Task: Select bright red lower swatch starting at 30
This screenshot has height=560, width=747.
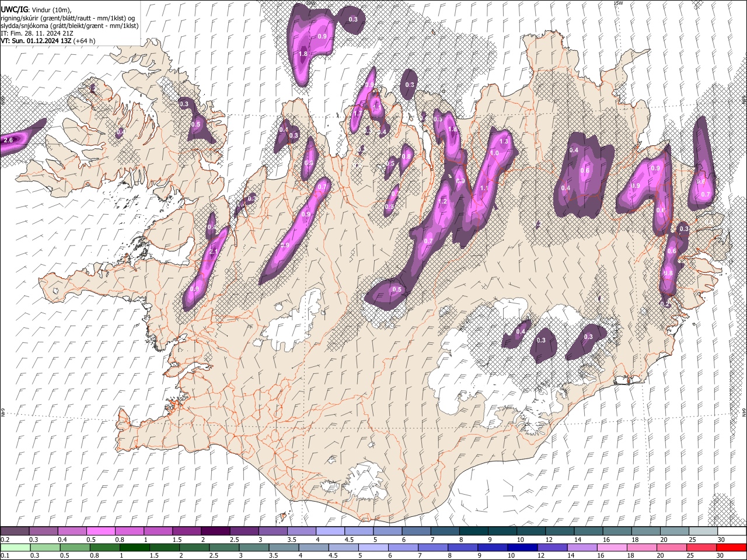Action: click(x=731, y=548)
